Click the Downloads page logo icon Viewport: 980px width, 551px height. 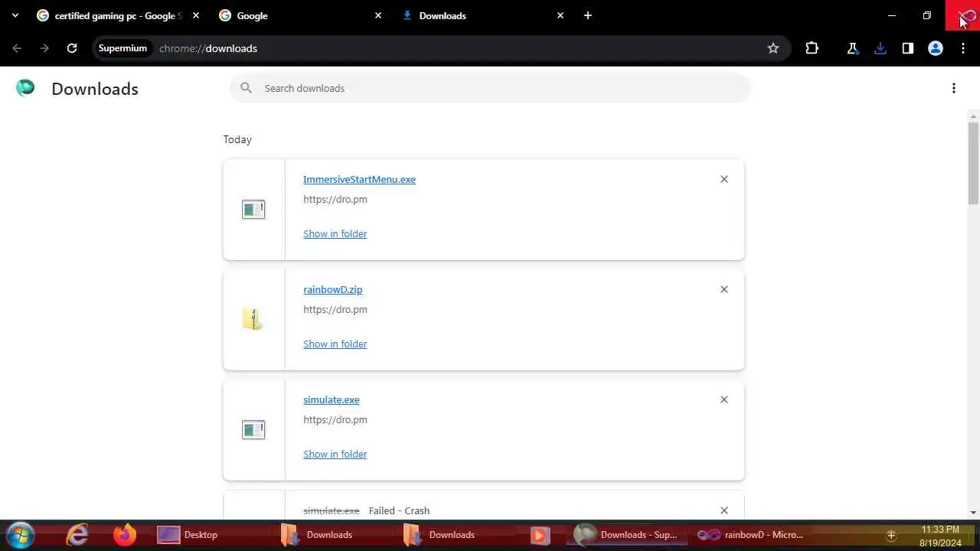point(25,88)
